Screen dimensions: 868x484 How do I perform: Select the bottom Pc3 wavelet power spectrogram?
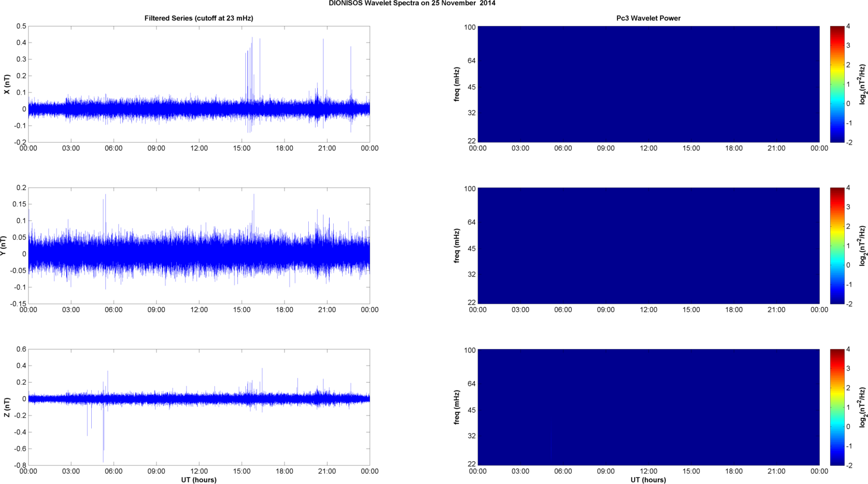coord(648,407)
